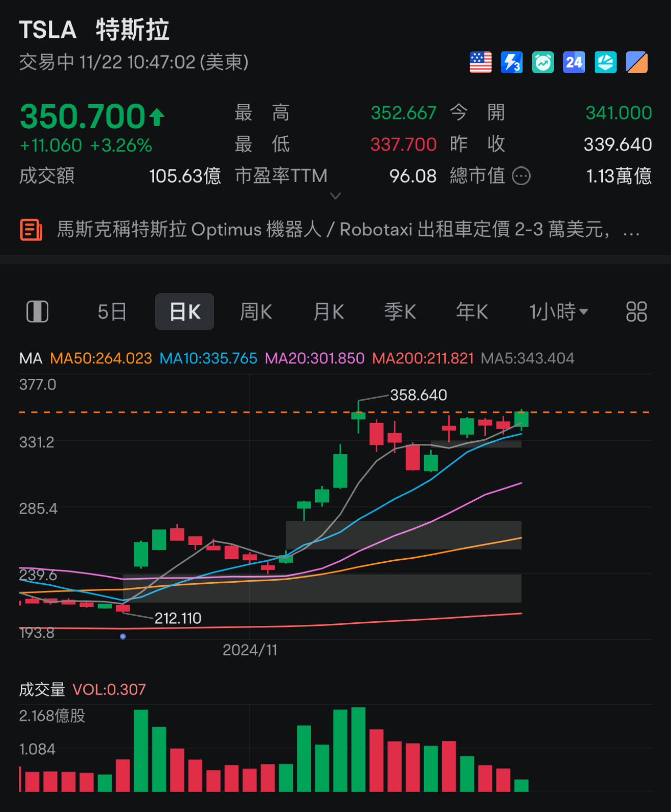Tap the 成交量 volume indicator label
671x812 pixels.
(x=42, y=689)
